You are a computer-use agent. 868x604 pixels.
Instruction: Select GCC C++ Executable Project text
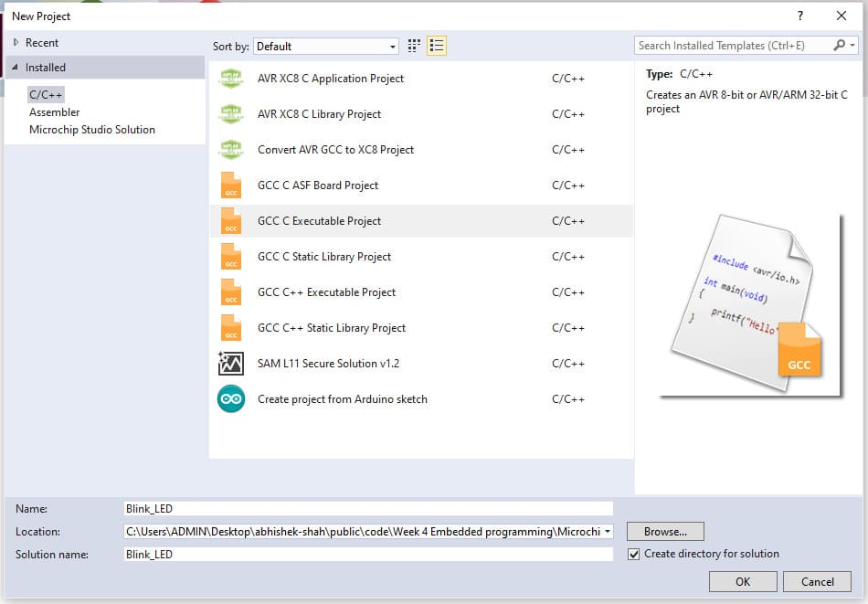[326, 292]
